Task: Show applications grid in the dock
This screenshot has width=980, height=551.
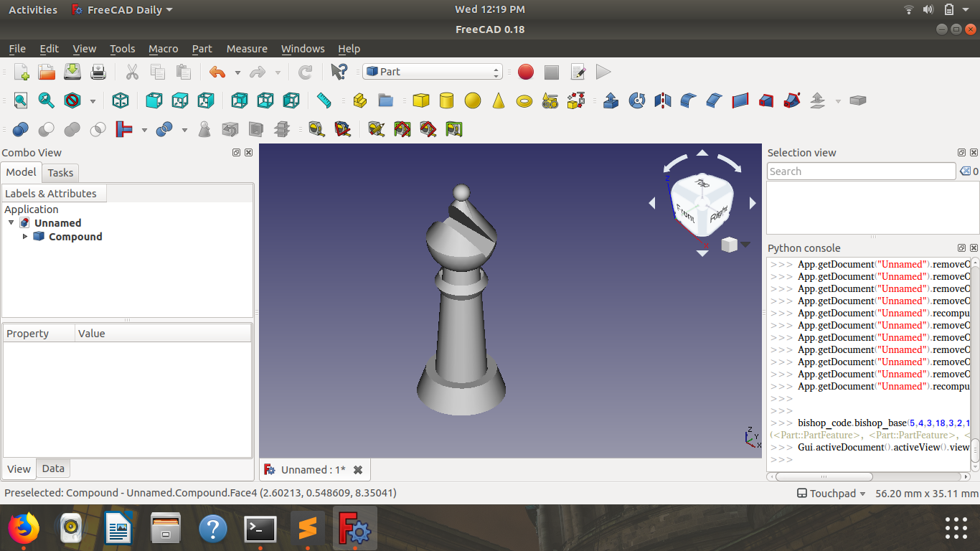Action: [x=956, y=528]
